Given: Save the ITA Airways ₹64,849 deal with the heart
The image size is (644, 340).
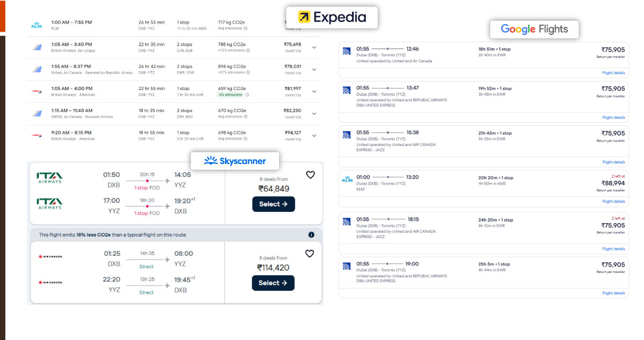Looking at the screenshot, I should tap(310, 175).
